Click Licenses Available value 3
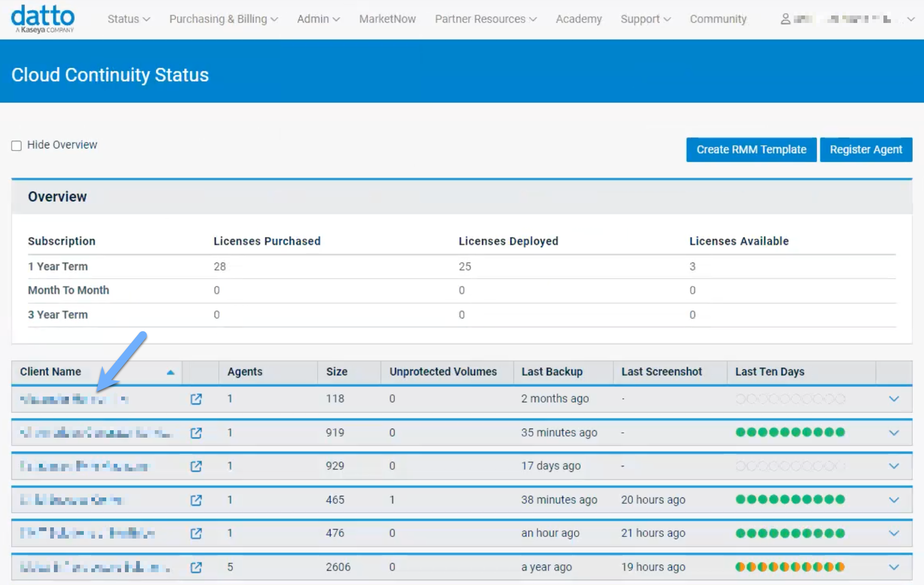This screenshot has width=924, height=585. (692, 267)
